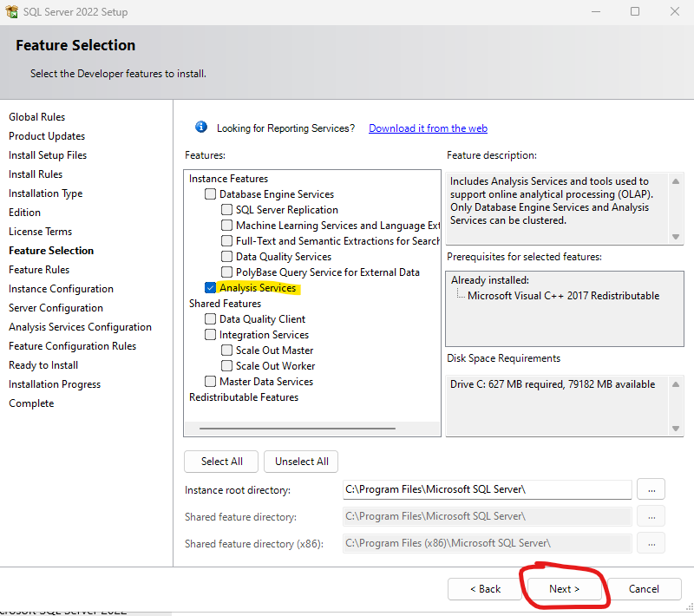
Task: Check the Master Data Services checkbox
Action: click(x=210, y=381)
